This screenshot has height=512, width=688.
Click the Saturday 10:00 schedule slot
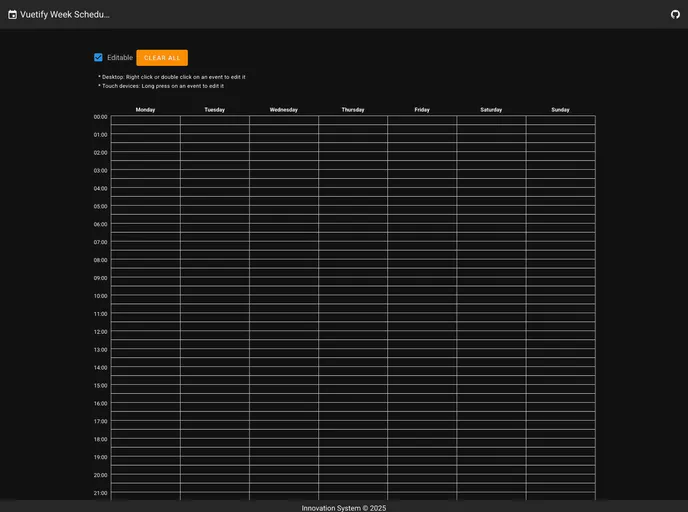[491, 300]
